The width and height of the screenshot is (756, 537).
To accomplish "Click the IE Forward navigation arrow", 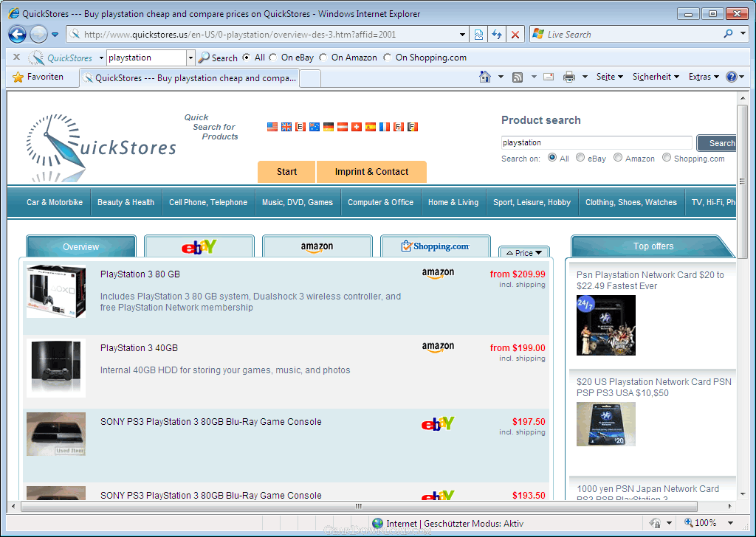I will click(38, 34).
